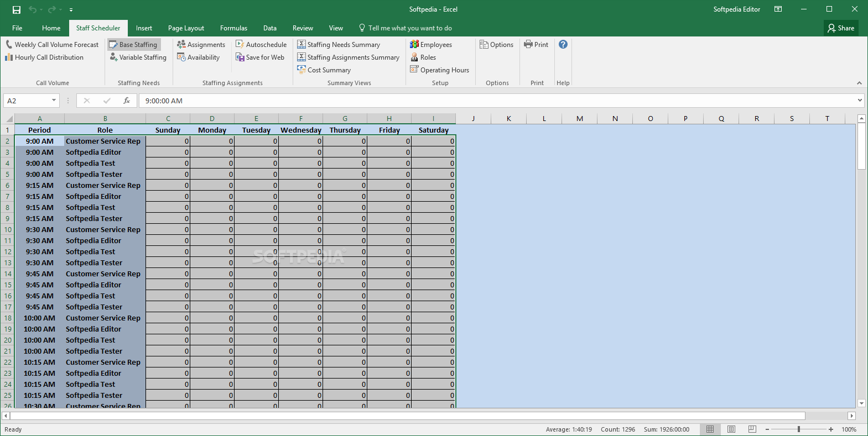This screenshot has width=868, height=436.
Task: Select Customer Service Rep in row 14
Action: (x=105, y=274)
